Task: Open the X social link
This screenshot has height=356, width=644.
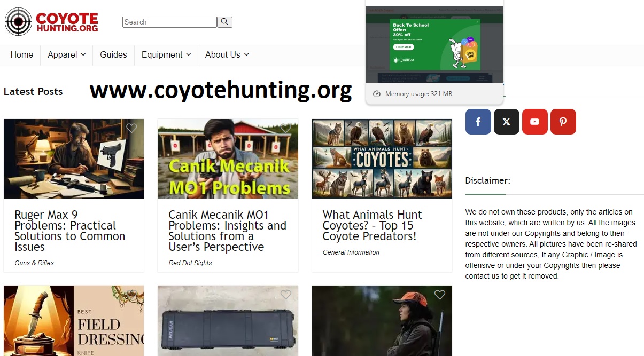Action: 507,122
